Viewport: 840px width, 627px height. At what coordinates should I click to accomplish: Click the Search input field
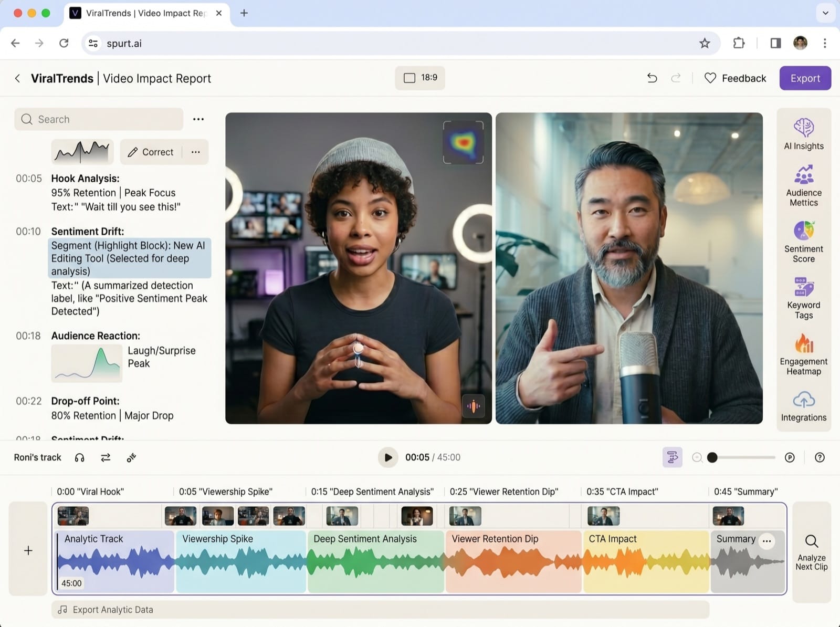click(99, 119)
